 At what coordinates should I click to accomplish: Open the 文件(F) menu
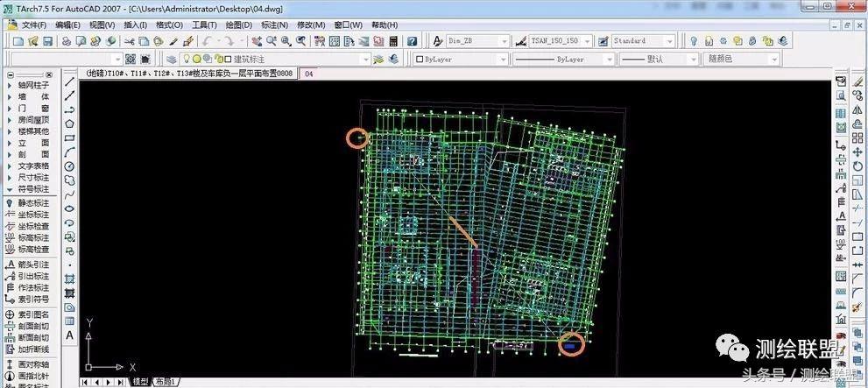pos(34,25)
